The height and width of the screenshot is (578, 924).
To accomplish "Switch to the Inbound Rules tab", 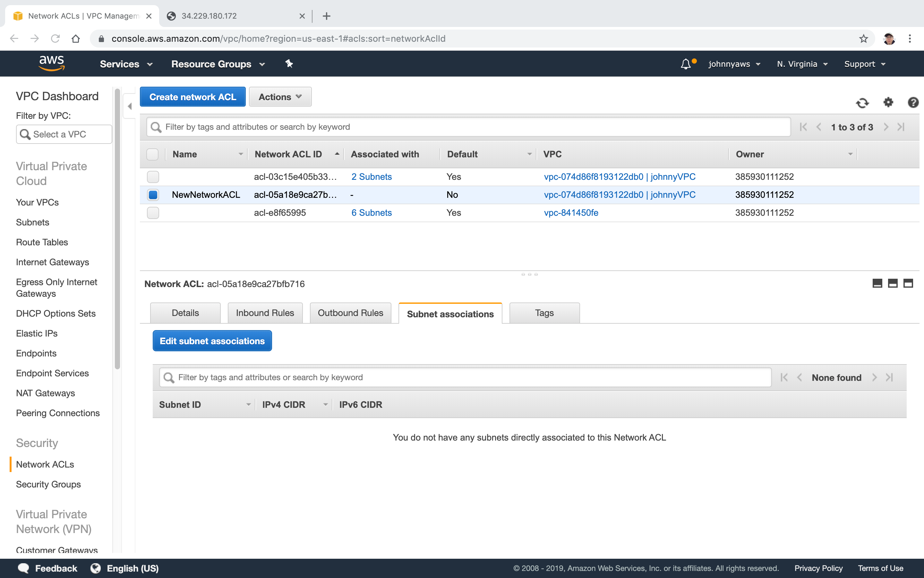I will tap(265, 313).
